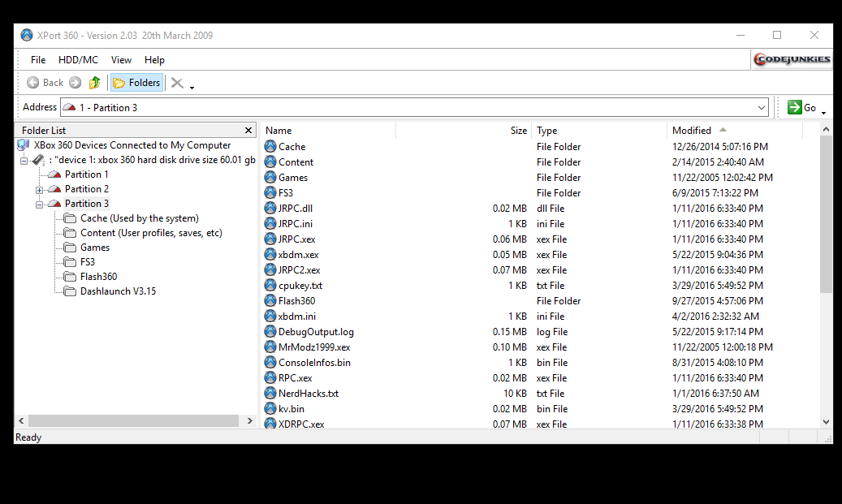
Task: Click the xbdm.xex file icon
Action: click(270, 254)
